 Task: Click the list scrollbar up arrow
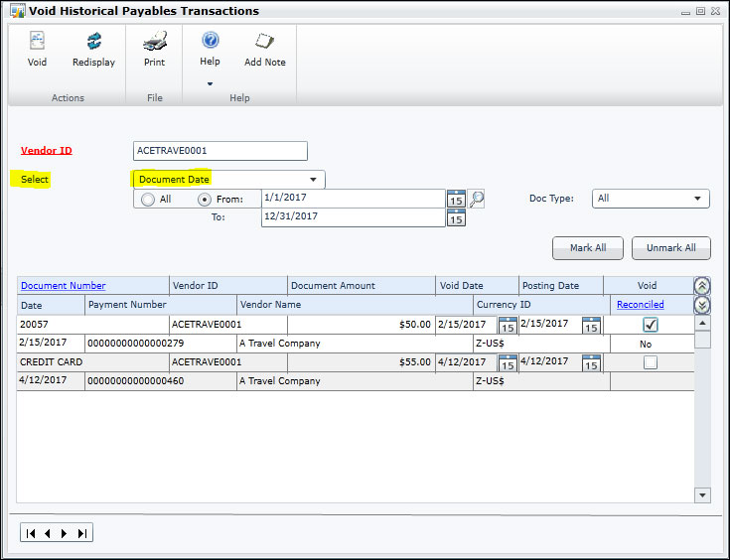tap(702, 323)
